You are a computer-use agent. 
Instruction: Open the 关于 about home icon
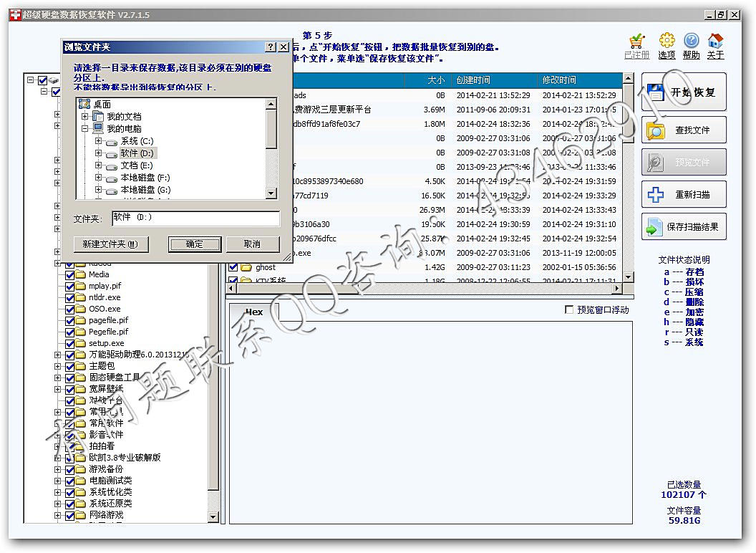click(x=714, y=41)
